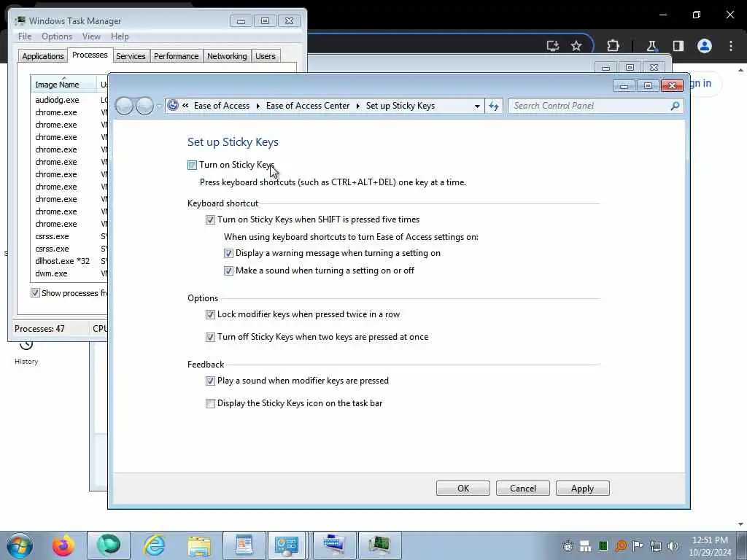Click Ease of Access Center breadcrumb
Screen dimensions: 747x560
tap(308, 106)
